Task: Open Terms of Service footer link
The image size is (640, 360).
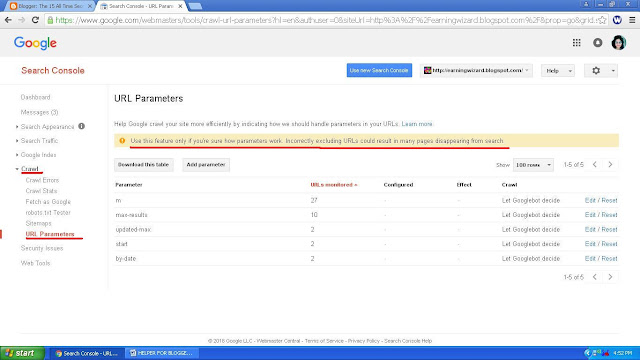Action: click(x=324, y=341)
